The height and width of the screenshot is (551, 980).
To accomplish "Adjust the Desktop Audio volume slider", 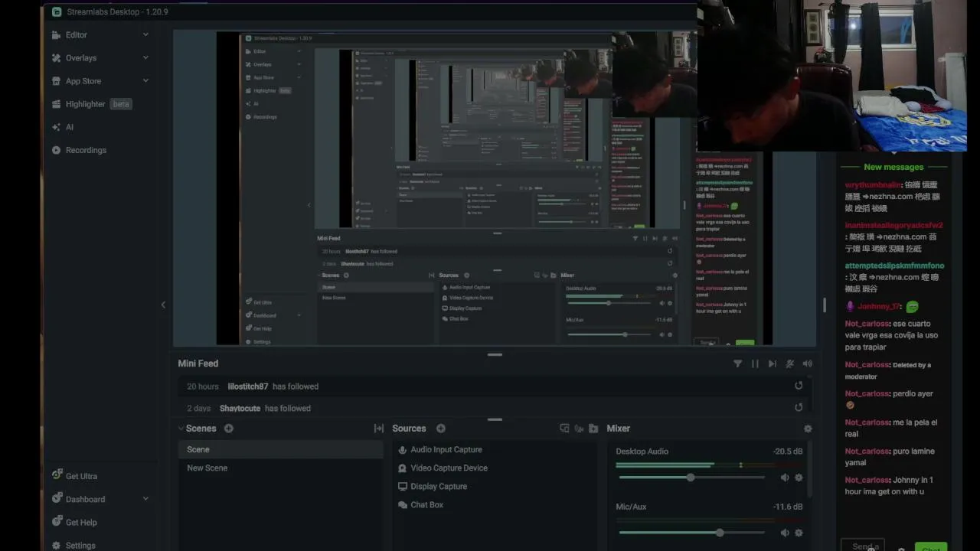I will [691, 478].
